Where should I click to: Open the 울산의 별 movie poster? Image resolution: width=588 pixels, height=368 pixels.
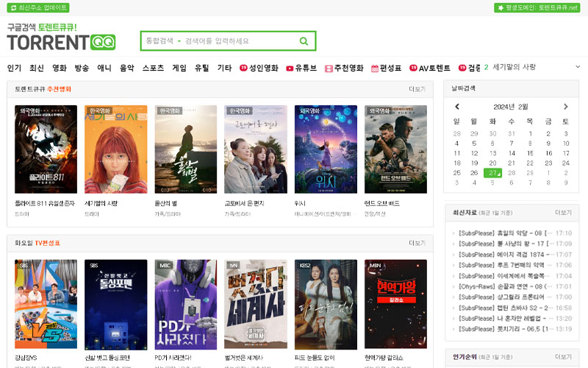pyautogui.click(x=186, y=149)
